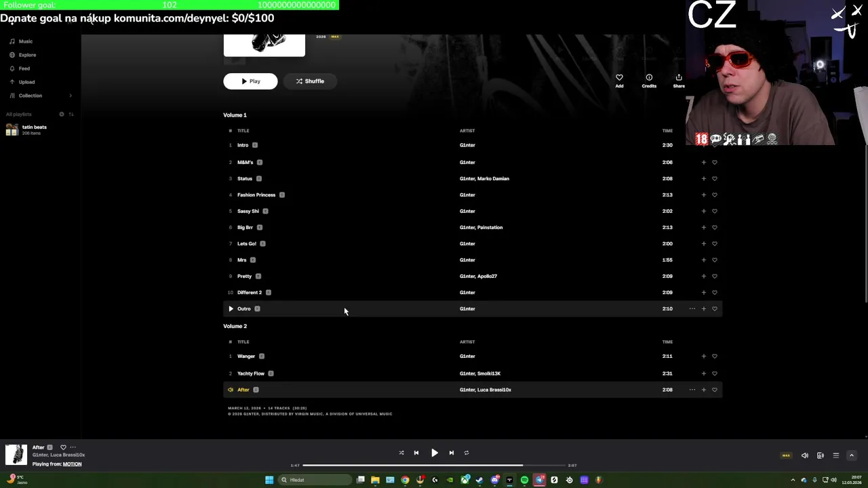Open artist Luca Brassi10x in After track row
Screen dimensions: 868x488
[494, 390]
